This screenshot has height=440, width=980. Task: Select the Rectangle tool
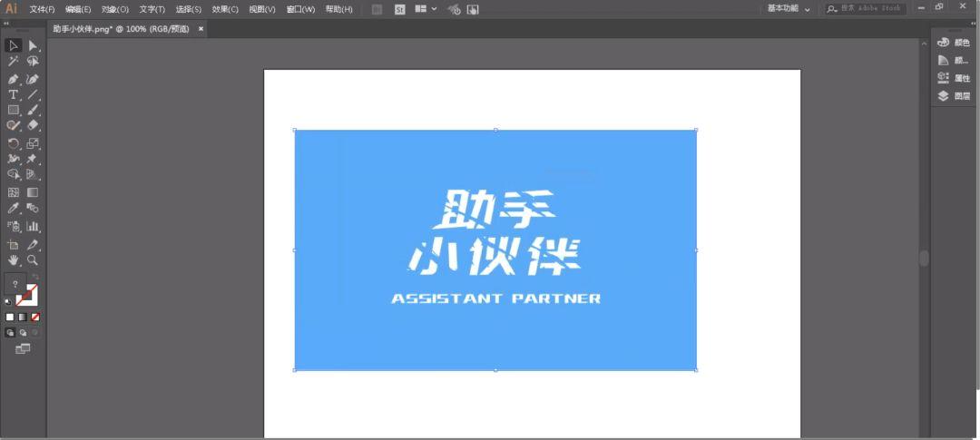tap(13, 110)
